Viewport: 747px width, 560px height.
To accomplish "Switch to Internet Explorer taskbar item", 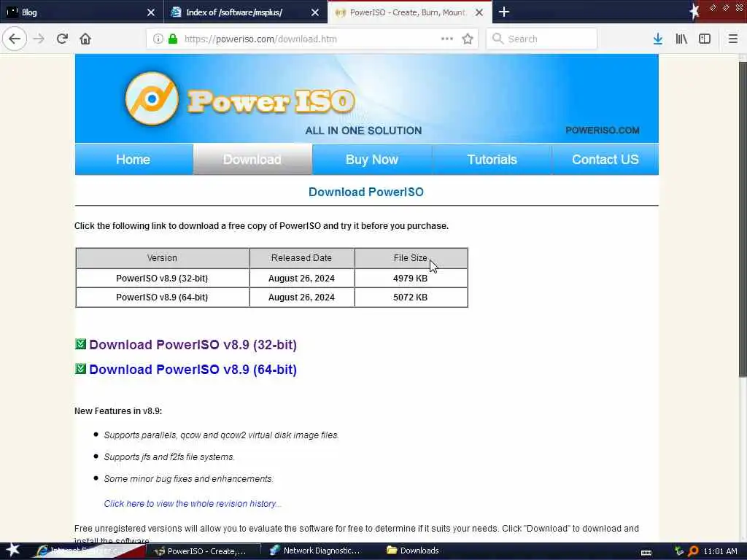I will 88,551.
